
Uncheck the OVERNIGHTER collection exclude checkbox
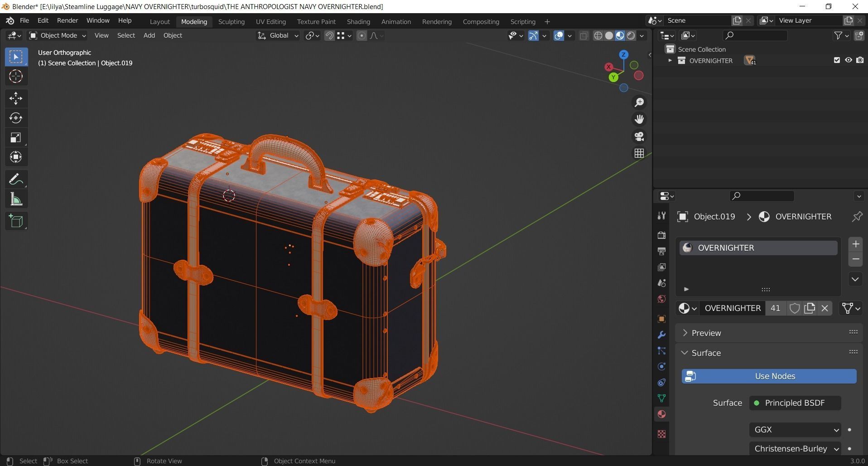[837, 60]
